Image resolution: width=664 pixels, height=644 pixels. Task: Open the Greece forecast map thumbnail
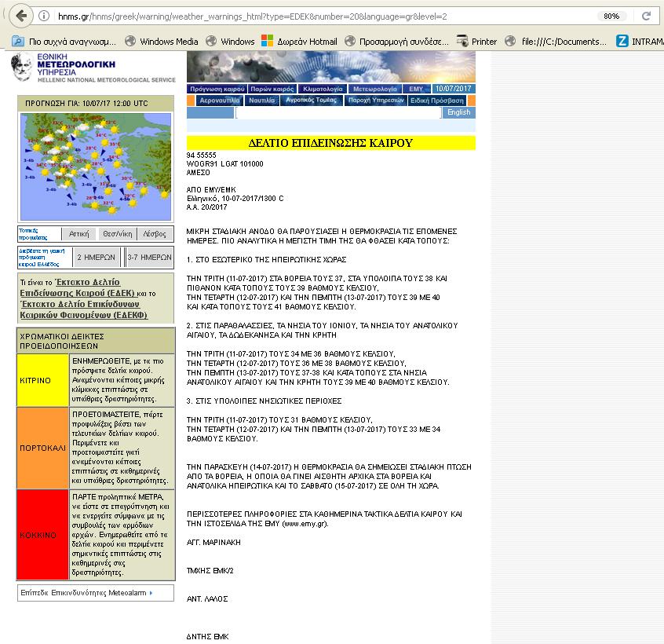(96, 166)
